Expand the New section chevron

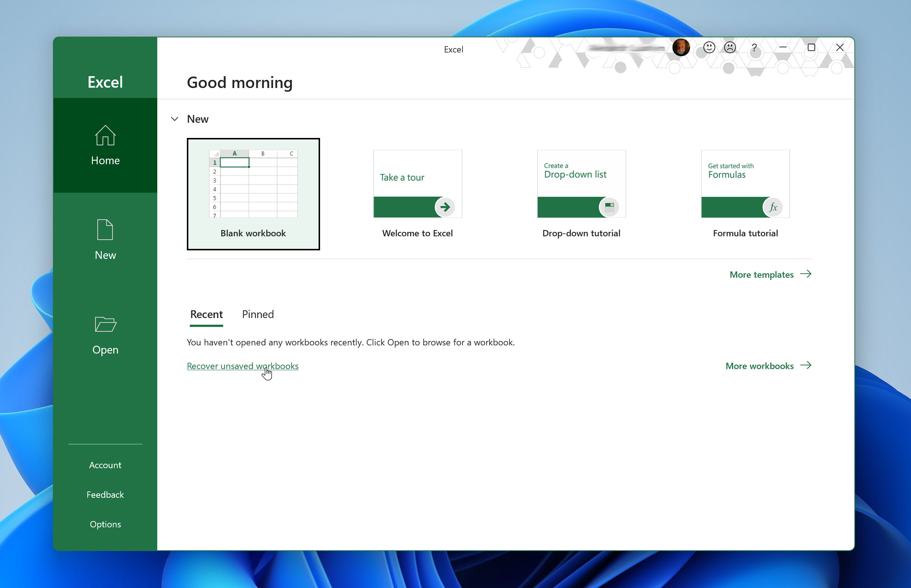coord(174,119)
